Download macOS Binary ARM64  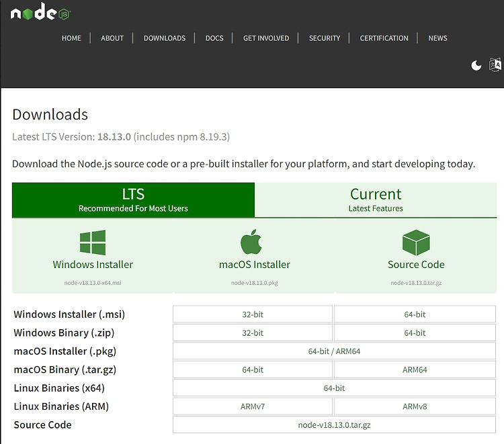point(415,369)
